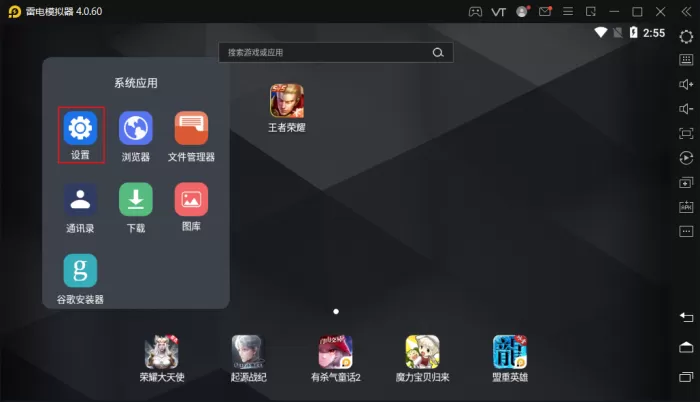Click the battery status icon
The width and height of the screenshot is (700, 402).
click(633, 32)
